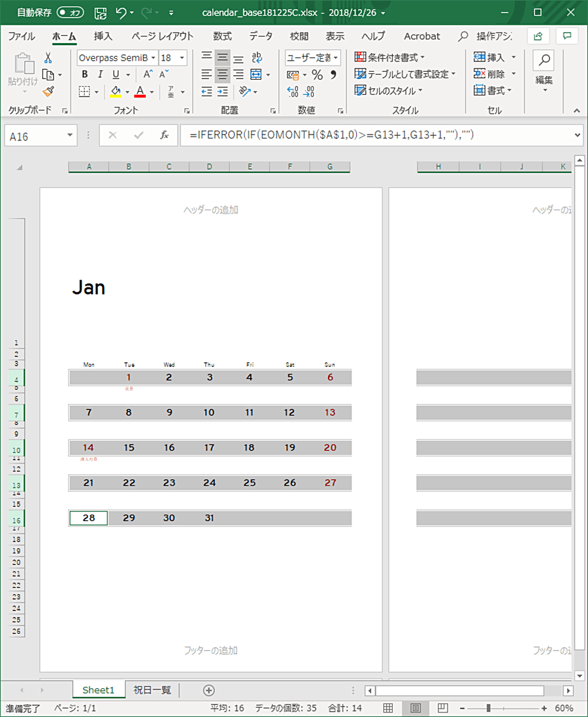Switch to the 数式 ribbon tab
This screenshot has height=717, width=588.
point(222,36)
